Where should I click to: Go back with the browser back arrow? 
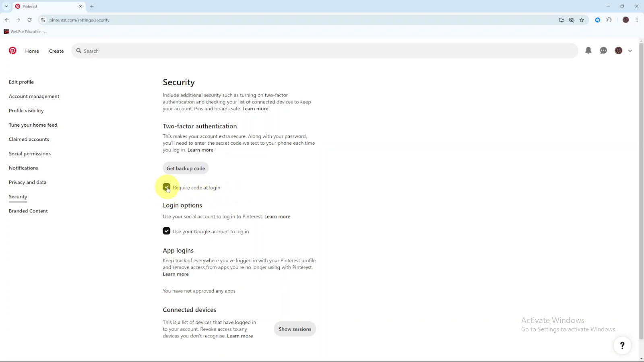pos(7,20)
